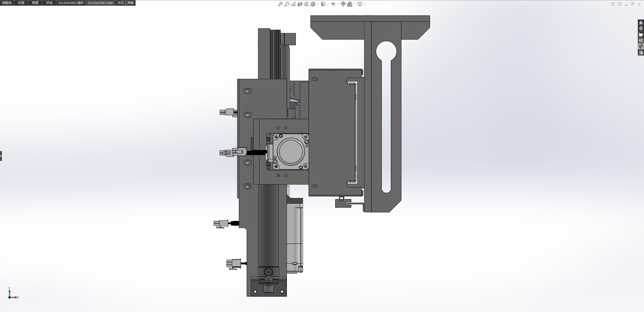This screenshot has height=312, width=644.
Task: Click the 沐风工具箱 tab
Action: click(125, 3)
